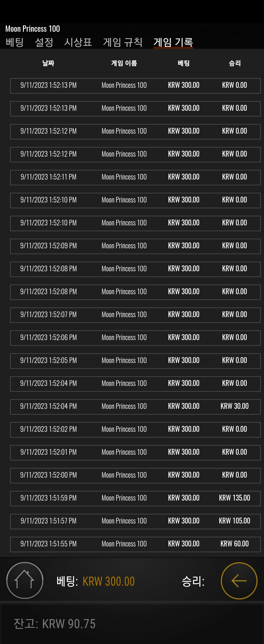264x644 pixels.
Task: Select the 1:52:01 PM history row
Action: point(135,453)
